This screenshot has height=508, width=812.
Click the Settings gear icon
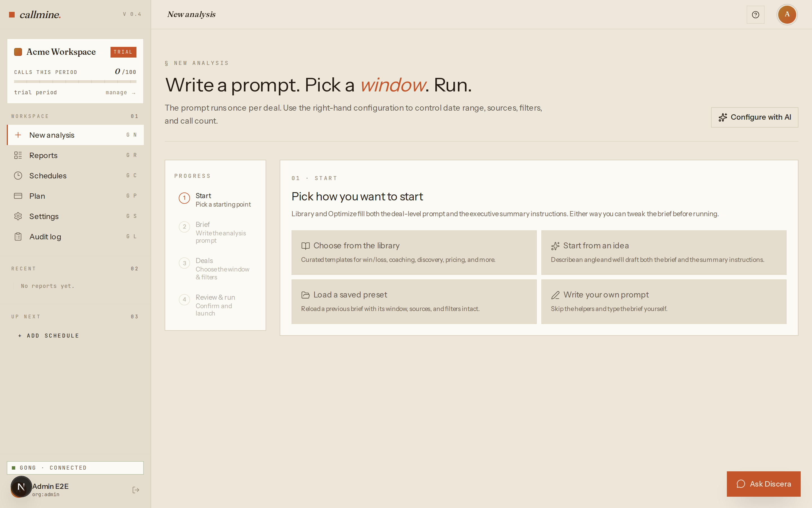(18, 216)
